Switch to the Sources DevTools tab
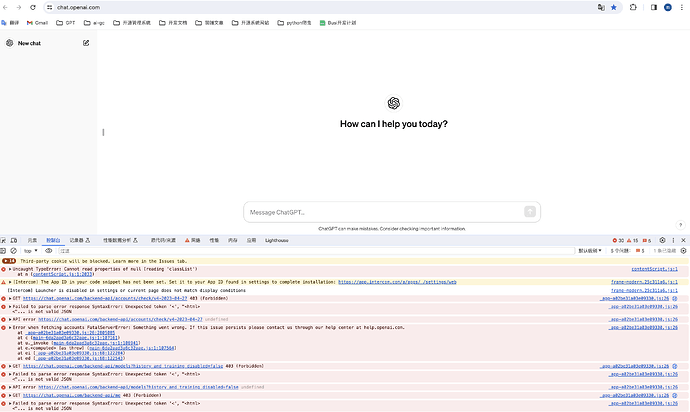This screenshot has width=690, height=412. point(163,240)
